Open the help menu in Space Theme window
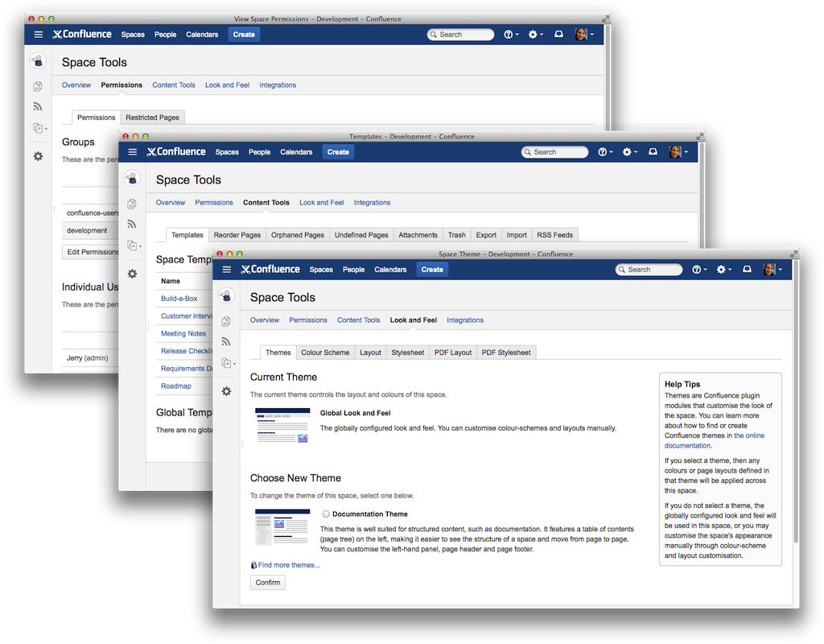 pos(699,270)
